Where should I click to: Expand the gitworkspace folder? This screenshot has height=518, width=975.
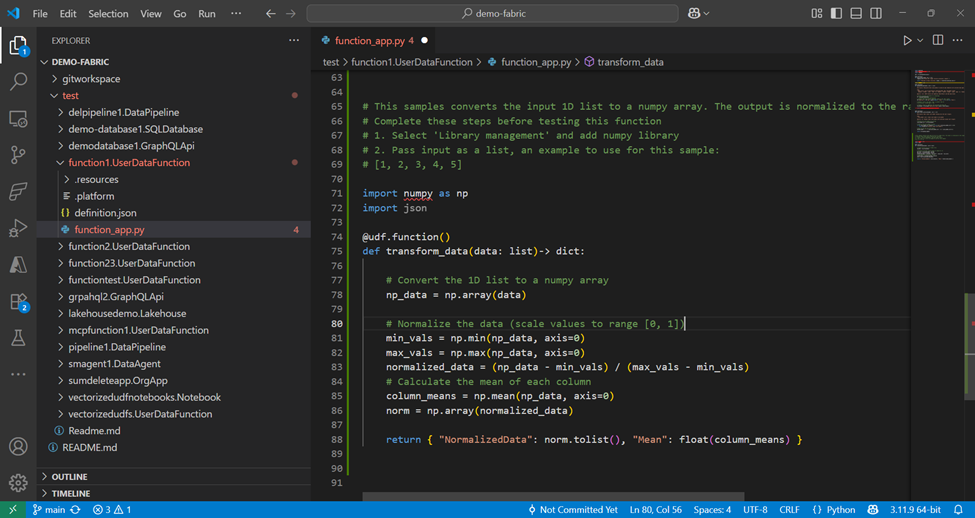click(91, 79)
